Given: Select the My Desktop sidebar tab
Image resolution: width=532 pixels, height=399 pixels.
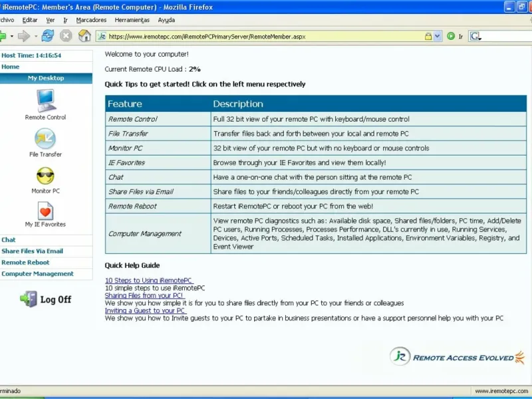Looking at the screenshot, I should (x=46, y=78).
